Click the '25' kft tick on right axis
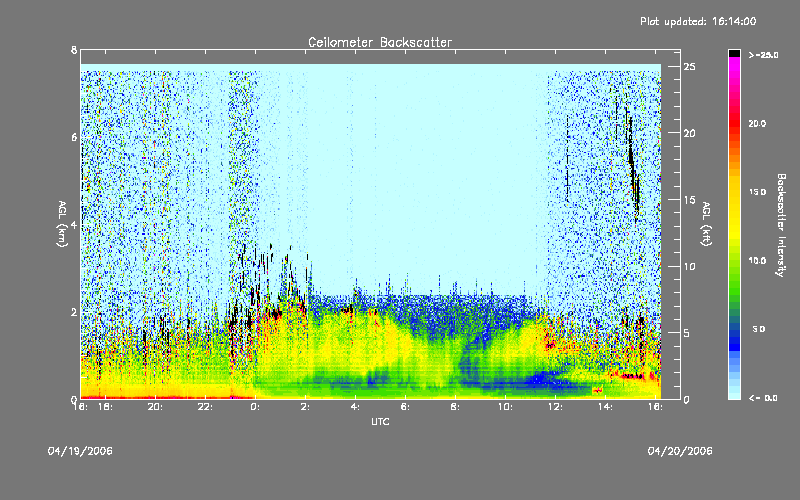800x500 pixels. pos(690,67)
